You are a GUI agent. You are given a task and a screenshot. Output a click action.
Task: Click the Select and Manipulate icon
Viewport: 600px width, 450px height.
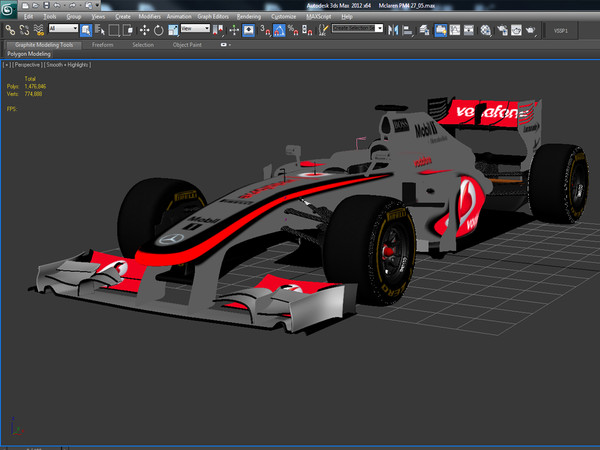pos(234,30)
